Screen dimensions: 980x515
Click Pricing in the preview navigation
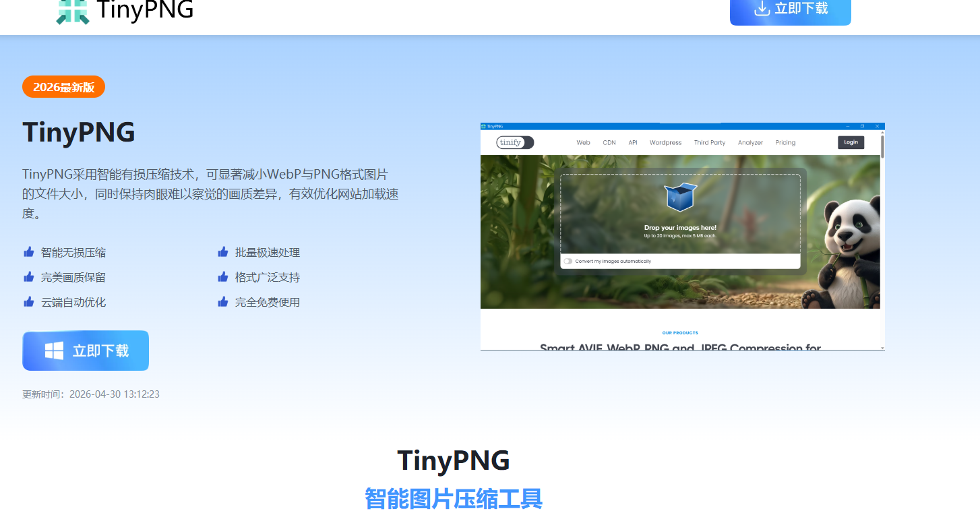point(786,143)
